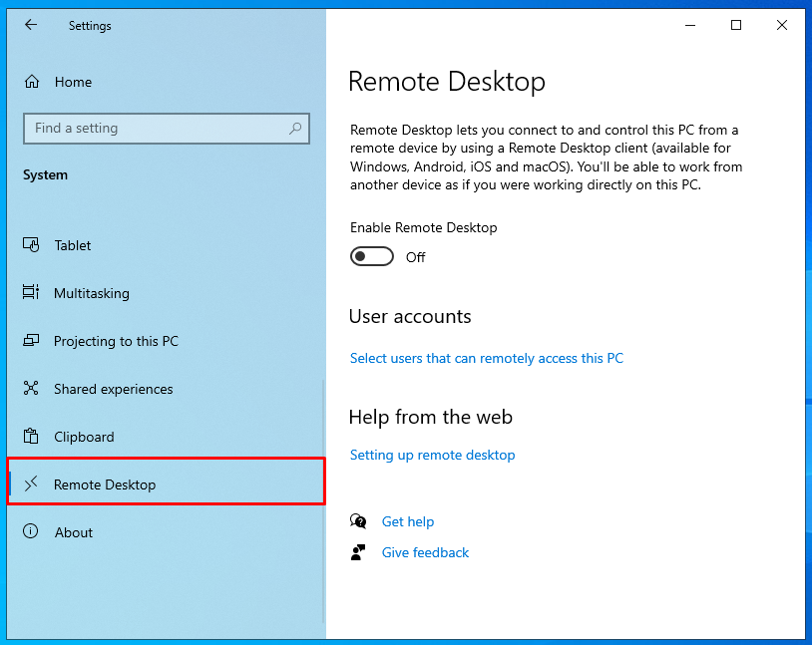Viewport: 812px width, 645px height.
Task: Click the sidebar vertical scrollbar
Action: point(323,501)
